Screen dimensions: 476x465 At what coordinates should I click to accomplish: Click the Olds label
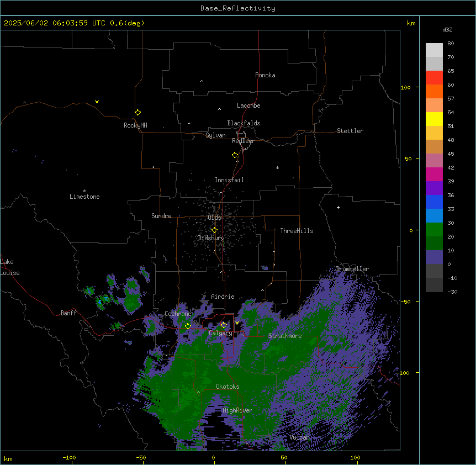214,218
